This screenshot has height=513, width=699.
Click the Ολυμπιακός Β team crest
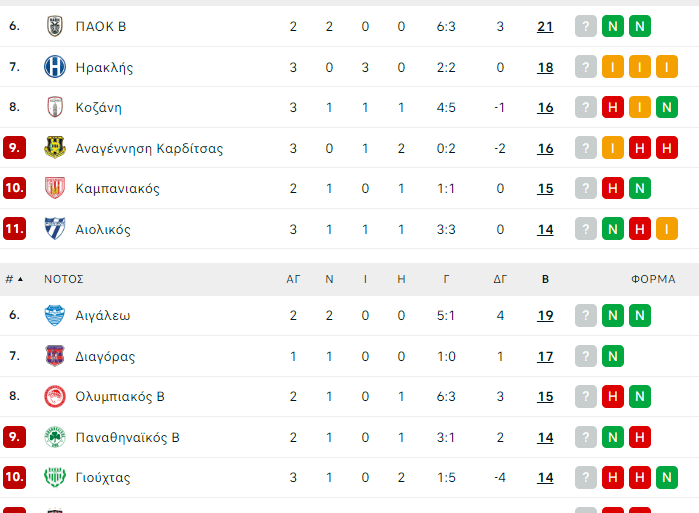(55, 397)
